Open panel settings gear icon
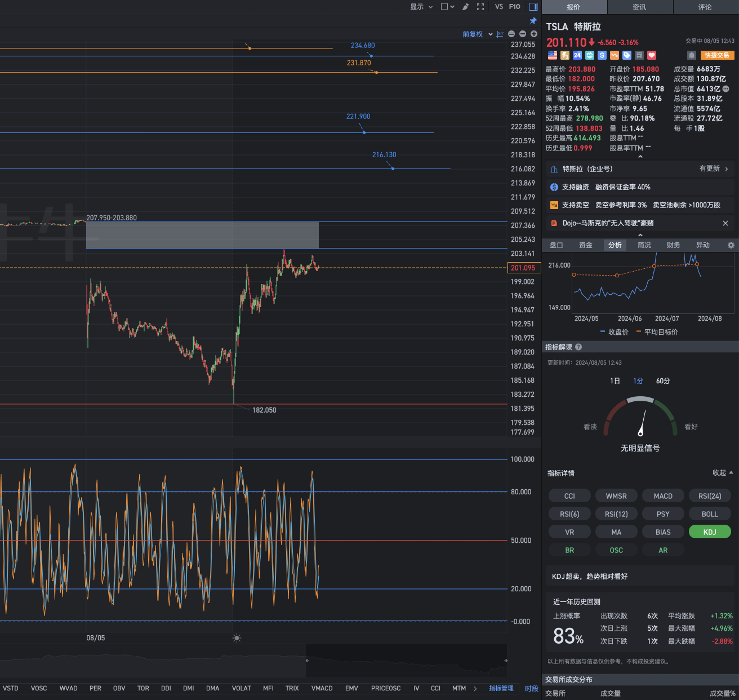The image size is (739, 700). [731, 245]
